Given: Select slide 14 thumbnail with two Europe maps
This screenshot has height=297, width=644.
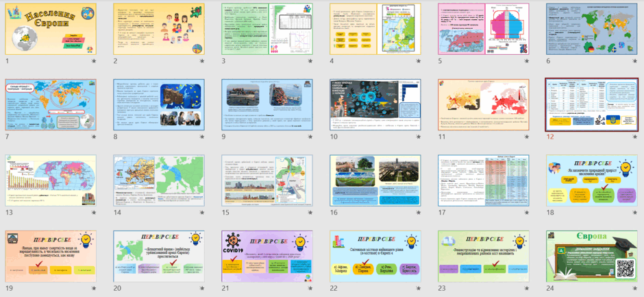Looking at the screenshot, I should pyautogui.click(x=159, y=180).
